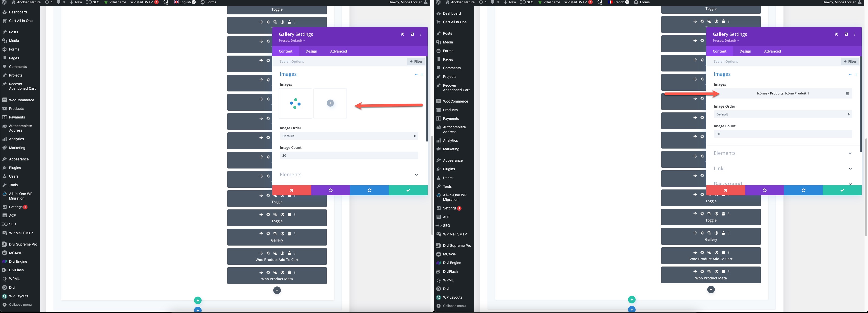Click Image Count field in French window
This screenshot has height=313, width=868.
click(783, 134)
